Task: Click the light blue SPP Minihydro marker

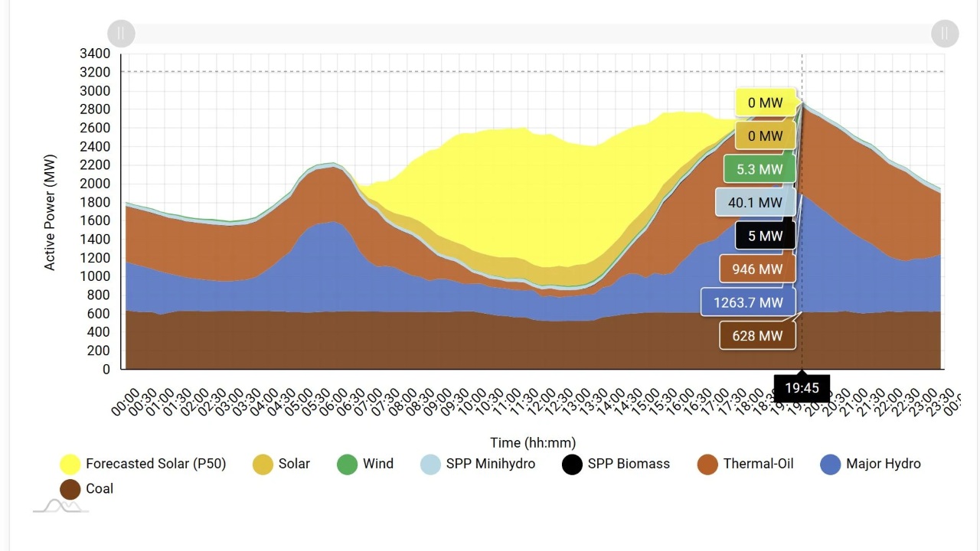Action: (431, 464)
